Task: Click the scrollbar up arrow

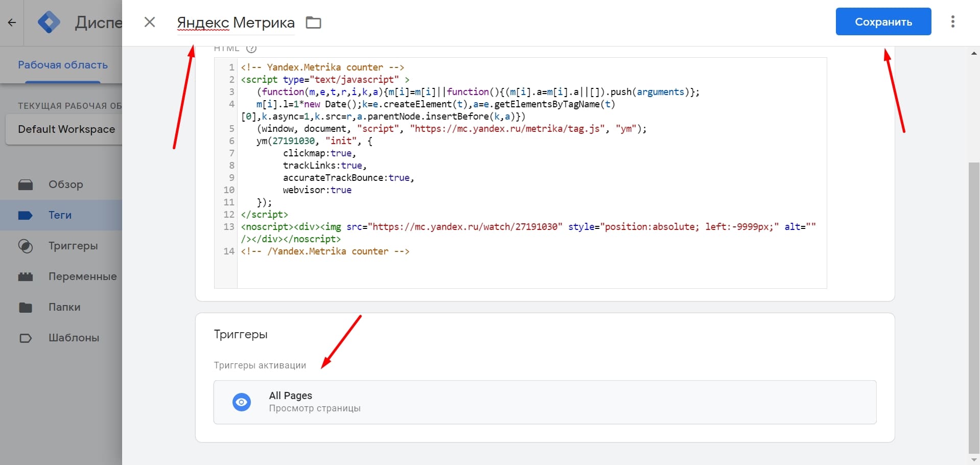Action: (974, 53)
